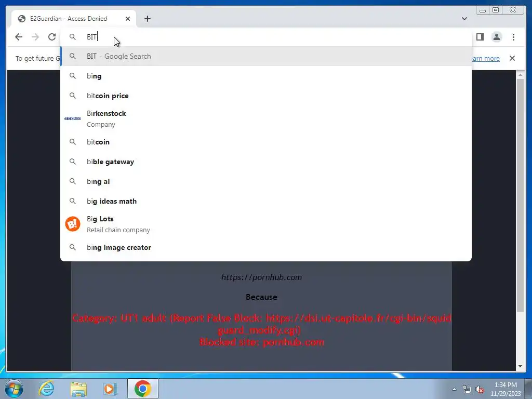The height and width of the screenshot is (399, 532).
Task: Select the Big Lots retail chain suggestion
Action: (x=266, y=224)
